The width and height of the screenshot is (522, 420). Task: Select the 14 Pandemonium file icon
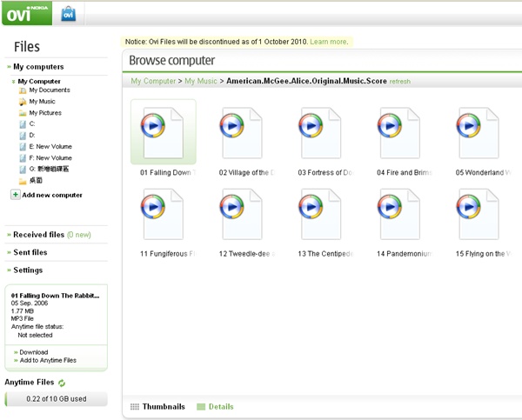399,214
